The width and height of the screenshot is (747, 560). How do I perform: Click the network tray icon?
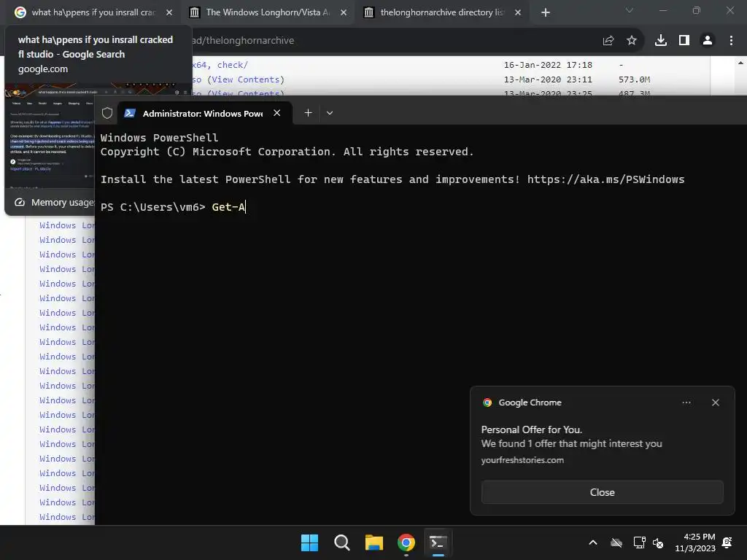[639, 542]
